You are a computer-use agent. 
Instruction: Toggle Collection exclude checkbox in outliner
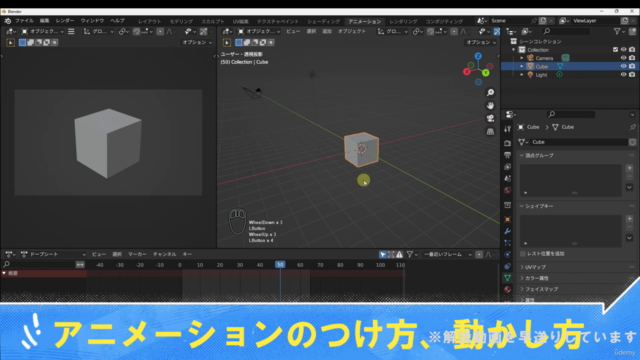coord(615,49)
